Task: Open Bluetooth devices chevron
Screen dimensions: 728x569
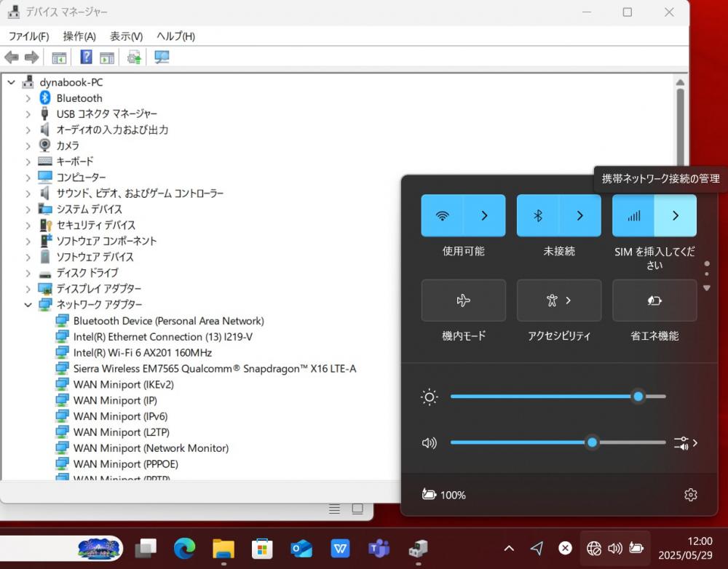Action: click(x=580, y=215)
